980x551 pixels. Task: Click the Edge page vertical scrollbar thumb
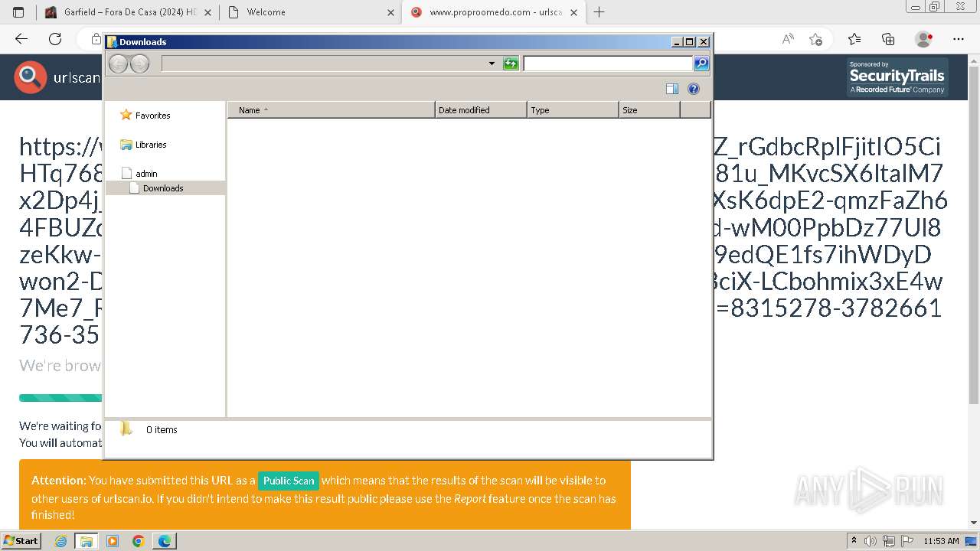click(x=974, y=235)
